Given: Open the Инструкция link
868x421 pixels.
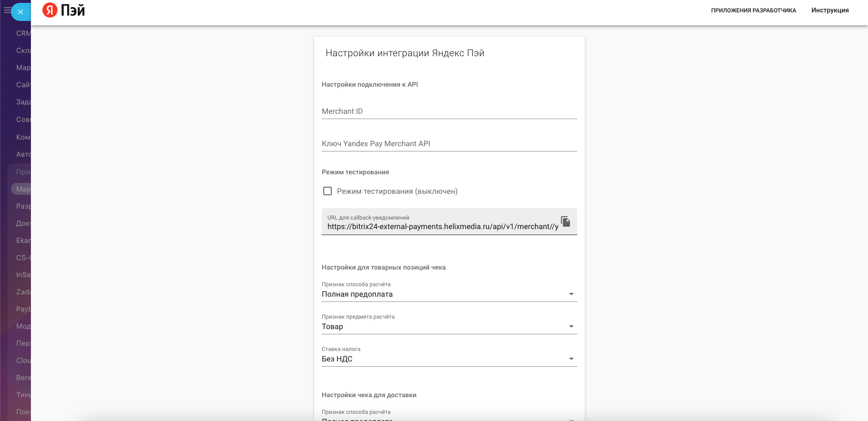Looking at the screenshot, I should point(830,10).
